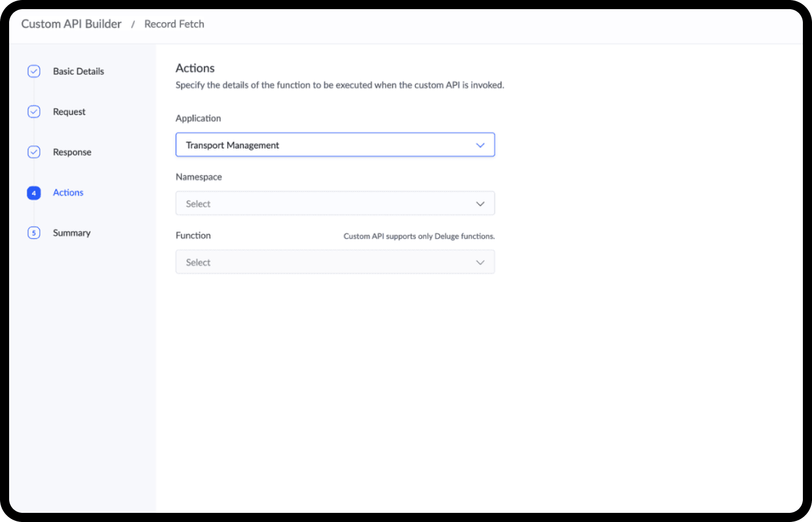Click the step 5 Summary circle icon

34,233
